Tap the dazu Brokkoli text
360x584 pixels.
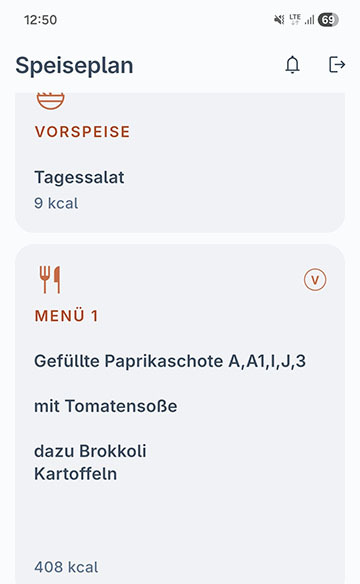click(90, 451)
